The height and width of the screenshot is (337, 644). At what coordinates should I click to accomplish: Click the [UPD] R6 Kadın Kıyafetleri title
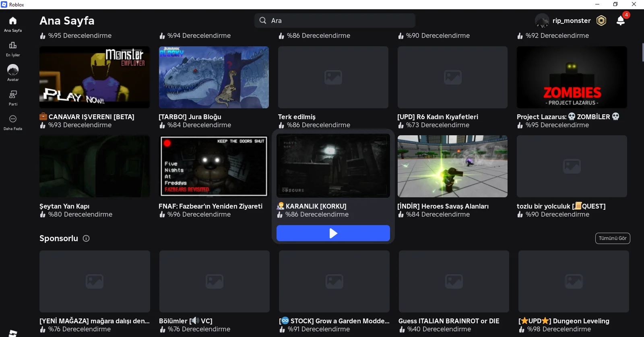pos(438,117)
